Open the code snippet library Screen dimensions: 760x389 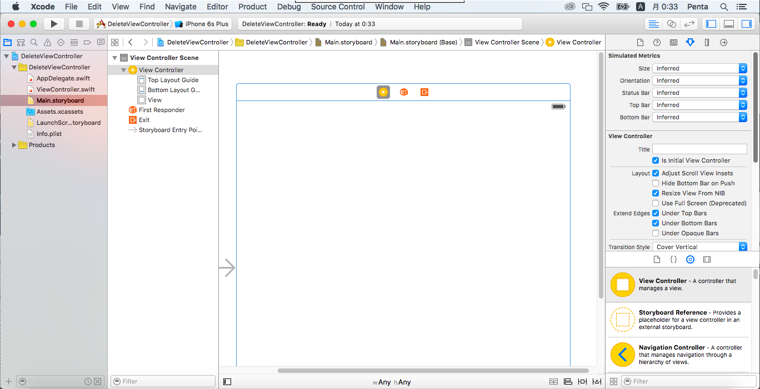[x=673, y=260]
